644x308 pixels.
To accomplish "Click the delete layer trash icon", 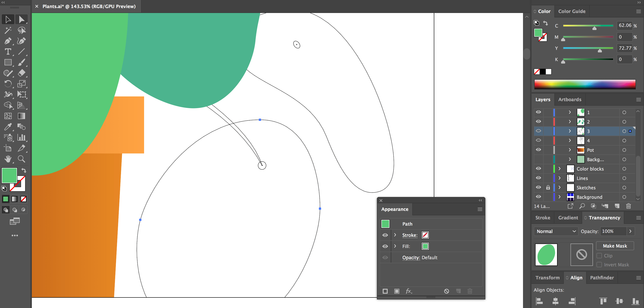I will [629, 206].
